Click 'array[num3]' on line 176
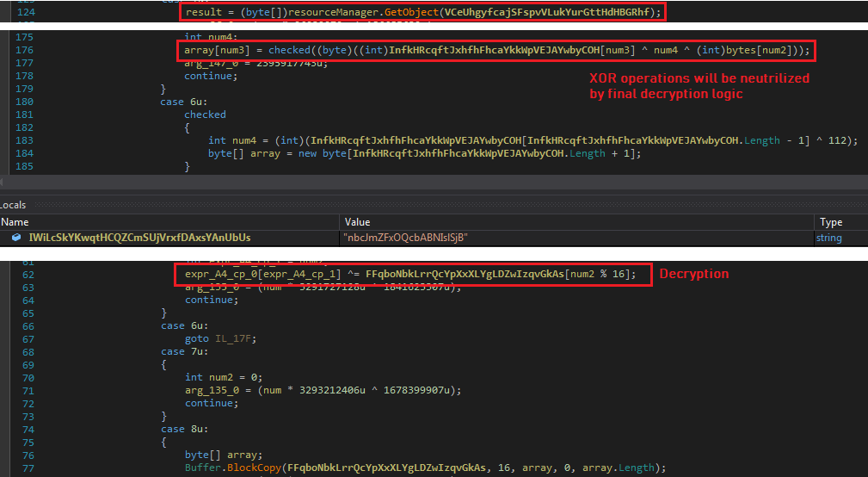This screenshot has width=868, height=477. pyautogui.click(x=217, y=51)
